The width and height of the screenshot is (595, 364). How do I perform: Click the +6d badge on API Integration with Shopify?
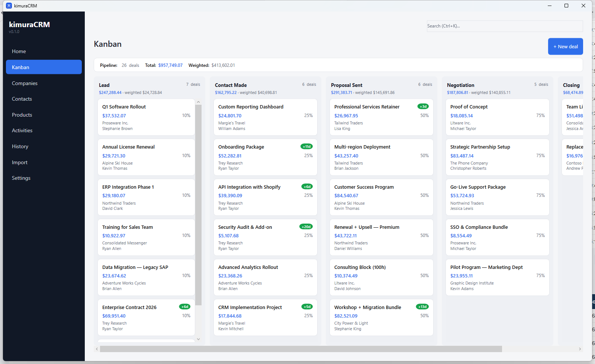pyautogui.click(x=307, y=186)
